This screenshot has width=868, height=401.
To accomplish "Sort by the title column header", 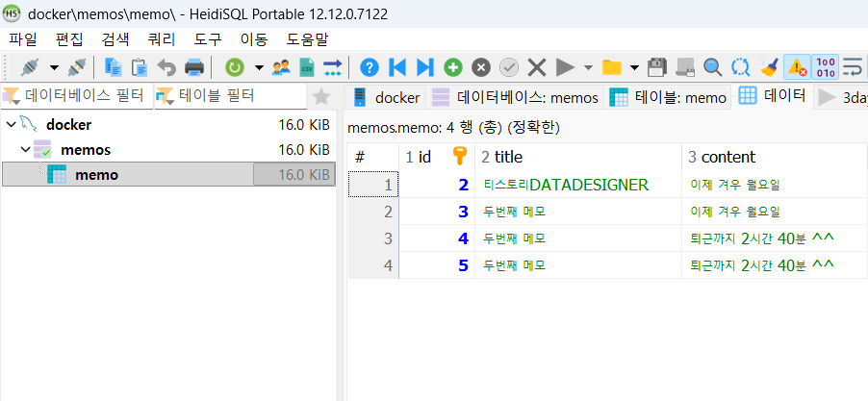I will coord(578,157).
